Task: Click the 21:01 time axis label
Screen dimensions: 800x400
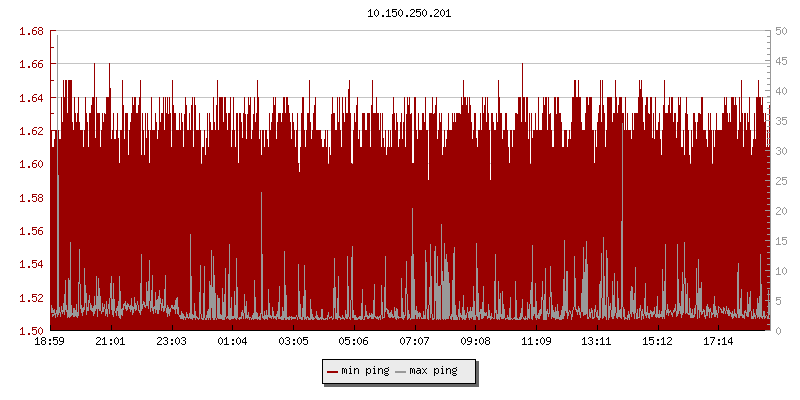Action: [111, 341]
